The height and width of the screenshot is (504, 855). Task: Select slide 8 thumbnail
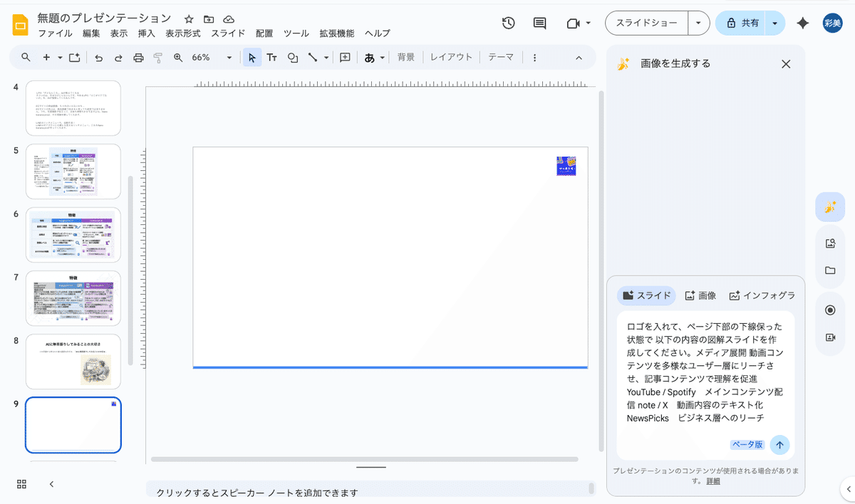[73, 362]
